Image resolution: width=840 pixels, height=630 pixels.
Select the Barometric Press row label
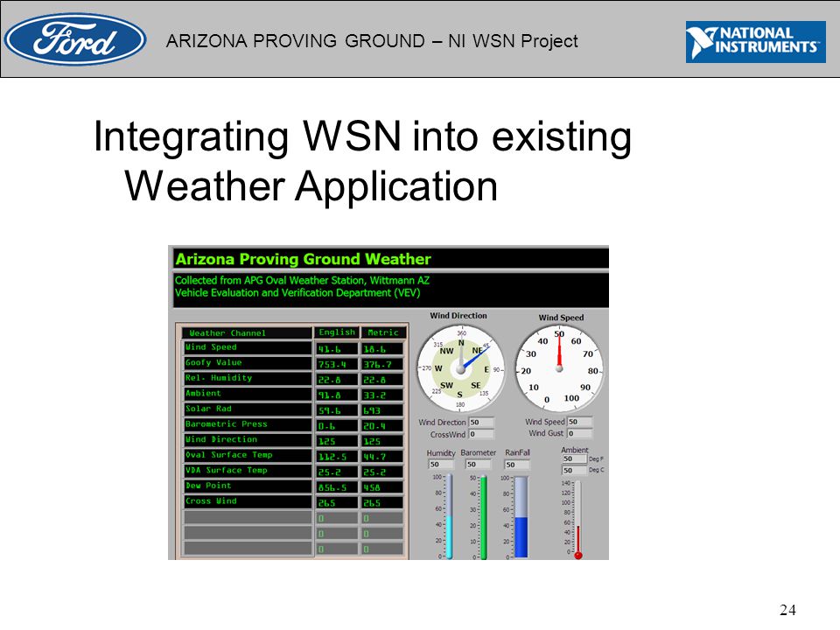coord(248,425)
